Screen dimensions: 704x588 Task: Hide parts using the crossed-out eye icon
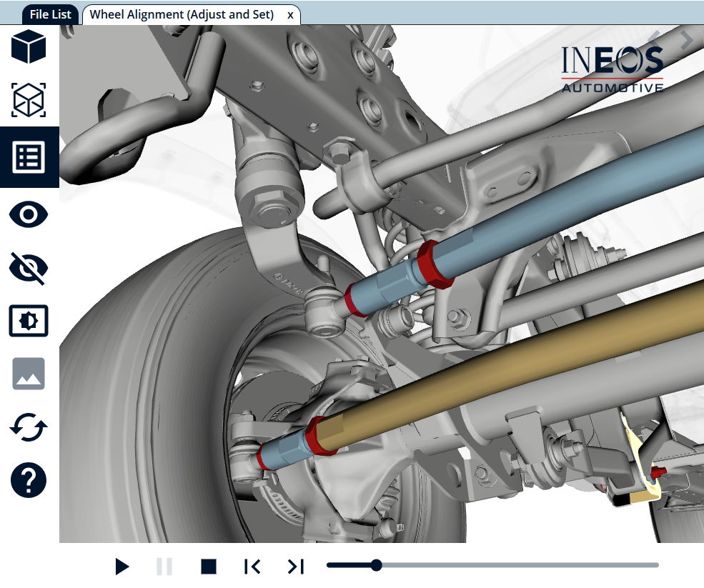pos(29,267)
